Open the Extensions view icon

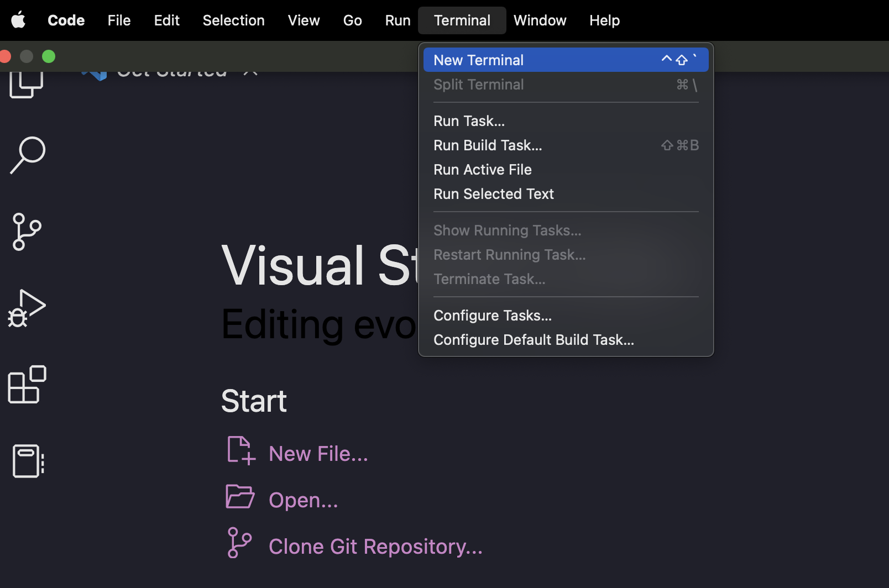[x=27, y=385]
